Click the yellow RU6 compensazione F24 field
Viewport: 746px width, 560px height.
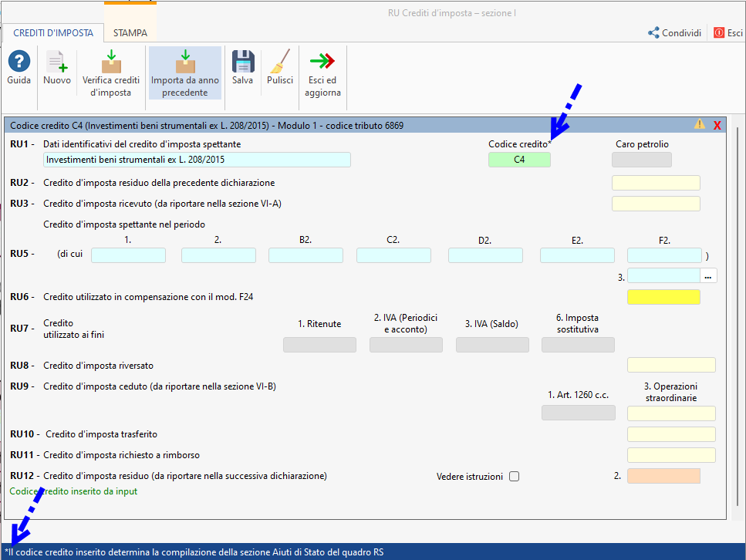[x=663, y=297]
